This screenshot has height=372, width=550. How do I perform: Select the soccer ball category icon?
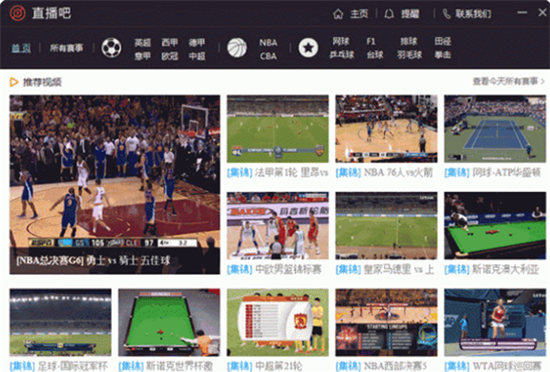(x=112, y=48)
